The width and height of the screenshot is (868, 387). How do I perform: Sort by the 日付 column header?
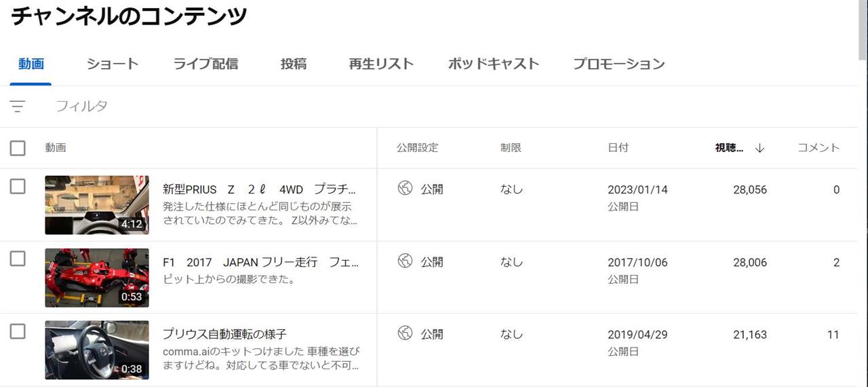click(618, 147)
